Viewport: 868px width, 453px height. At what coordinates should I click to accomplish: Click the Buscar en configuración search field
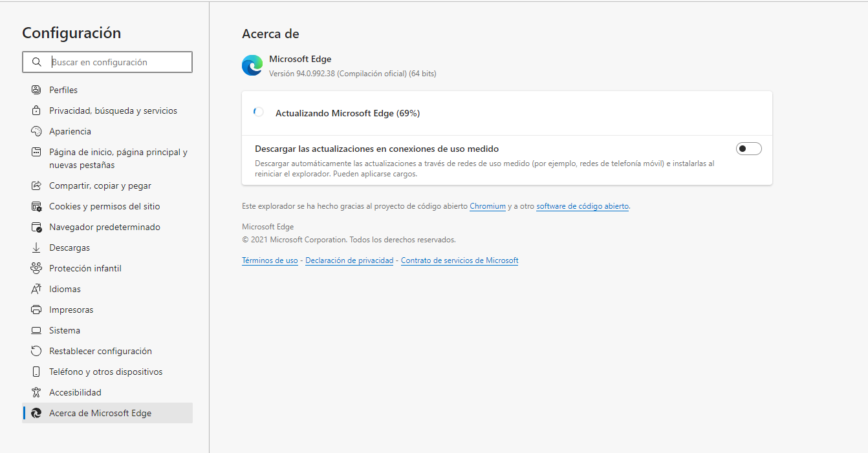tap(107, 61)
